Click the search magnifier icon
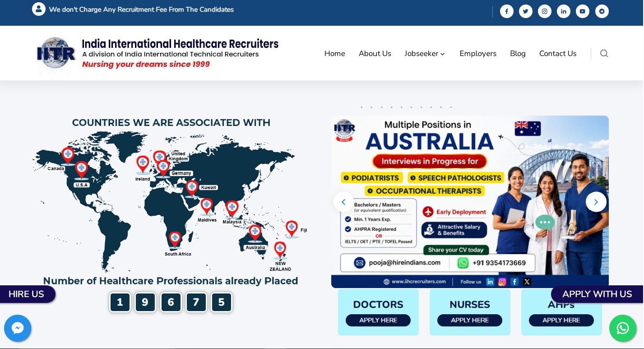The height and width of the screenshot is (349, 644). 604,53
